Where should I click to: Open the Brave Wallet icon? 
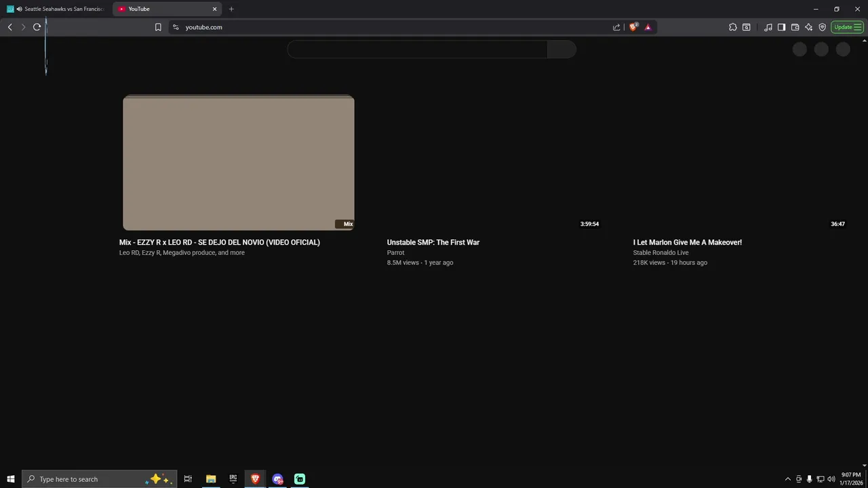(795, 27)
